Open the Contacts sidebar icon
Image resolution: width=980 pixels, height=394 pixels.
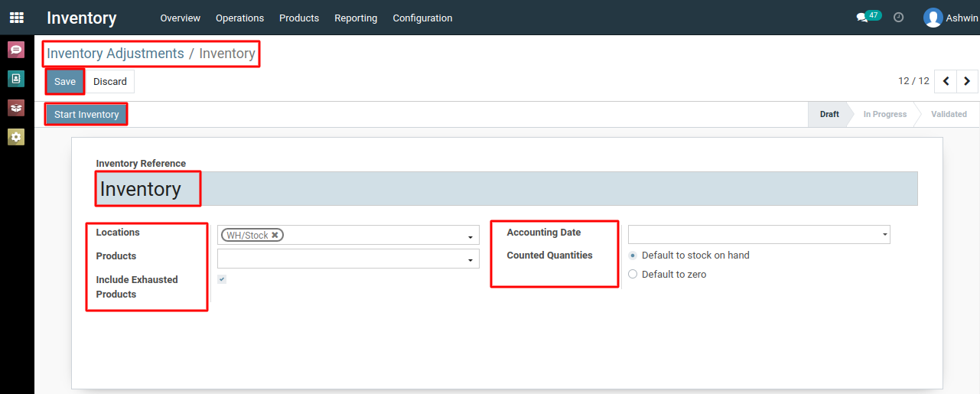pyautogui.click(x=16, y=78)
